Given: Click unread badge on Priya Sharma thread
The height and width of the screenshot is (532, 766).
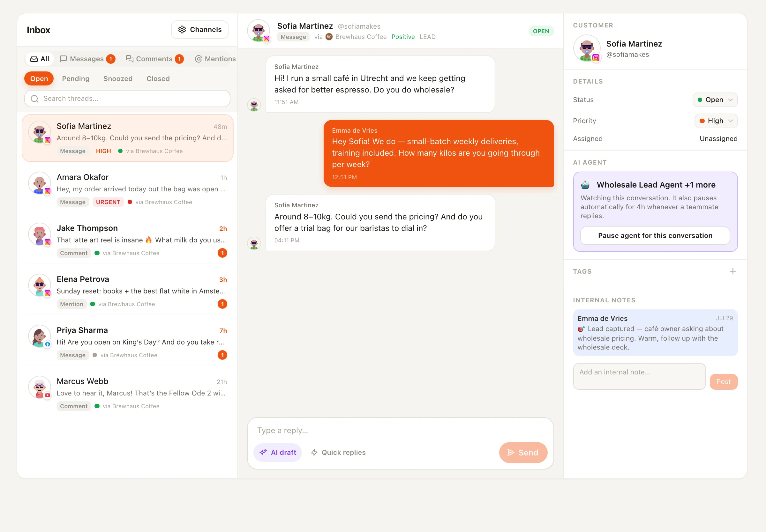Looking at the screenshot, I should (x=222, y=355).
